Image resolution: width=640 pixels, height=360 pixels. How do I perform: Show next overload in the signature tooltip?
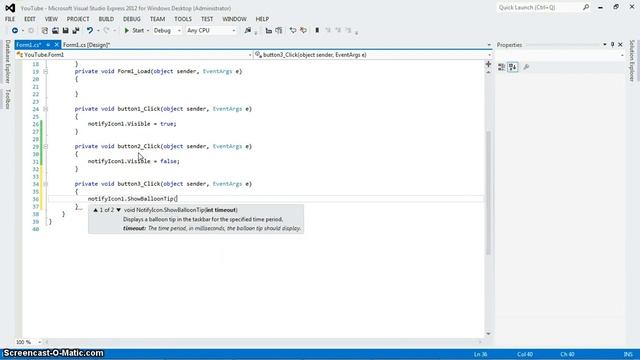point(118,210)
